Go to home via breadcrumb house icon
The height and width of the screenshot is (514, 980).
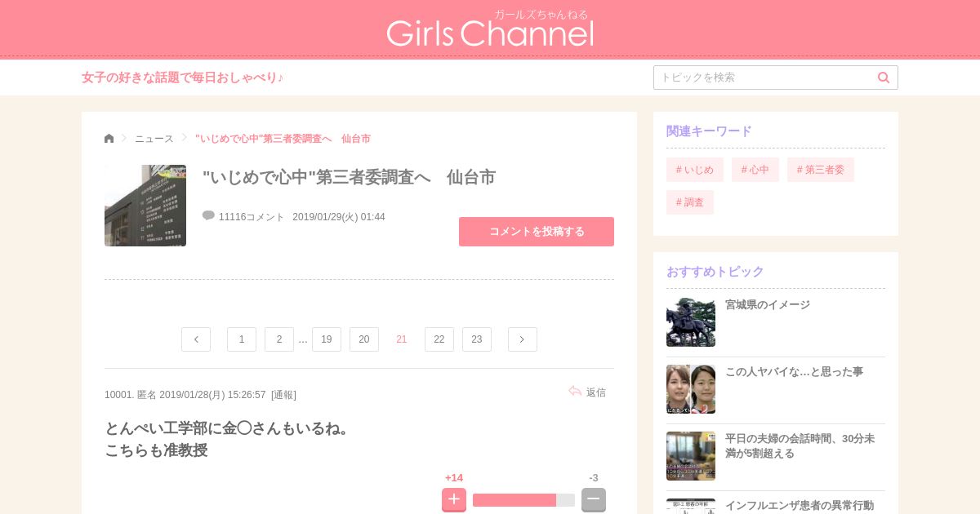[x=109, y=139]
